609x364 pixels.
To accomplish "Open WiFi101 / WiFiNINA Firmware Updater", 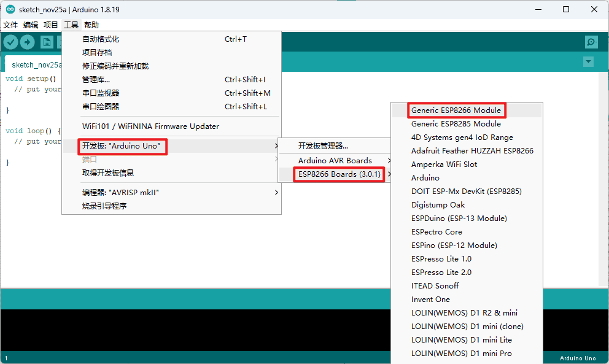I will pyautogui.click(x=171, y=126).
